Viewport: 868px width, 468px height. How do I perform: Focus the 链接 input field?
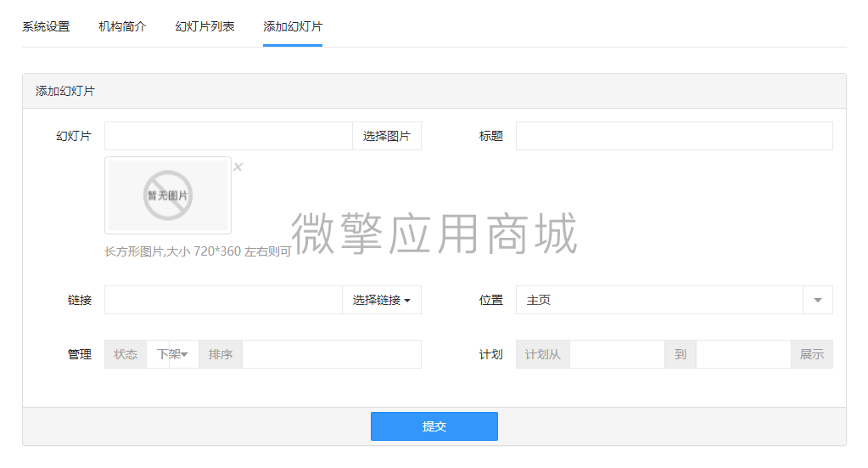coord(224,300)
